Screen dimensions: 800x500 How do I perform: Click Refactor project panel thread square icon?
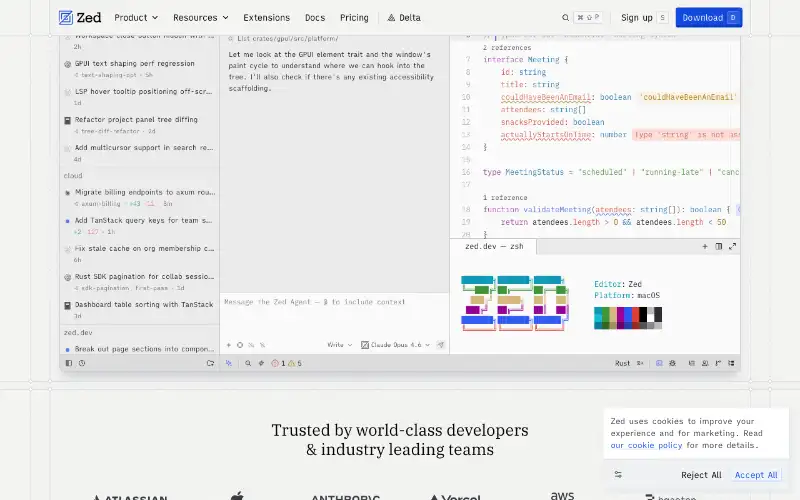tap(67, 120)
